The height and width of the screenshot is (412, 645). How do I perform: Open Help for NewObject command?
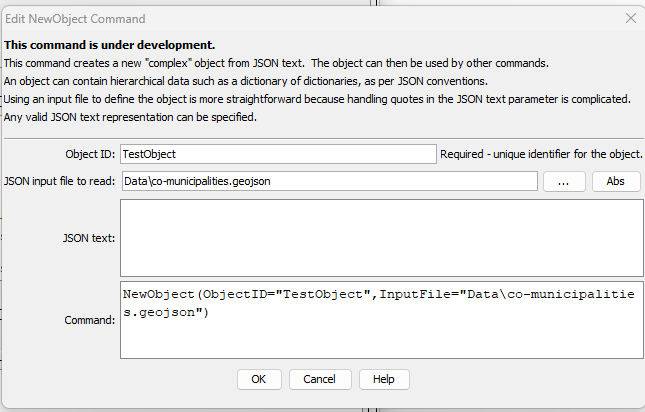click(384, 379)
